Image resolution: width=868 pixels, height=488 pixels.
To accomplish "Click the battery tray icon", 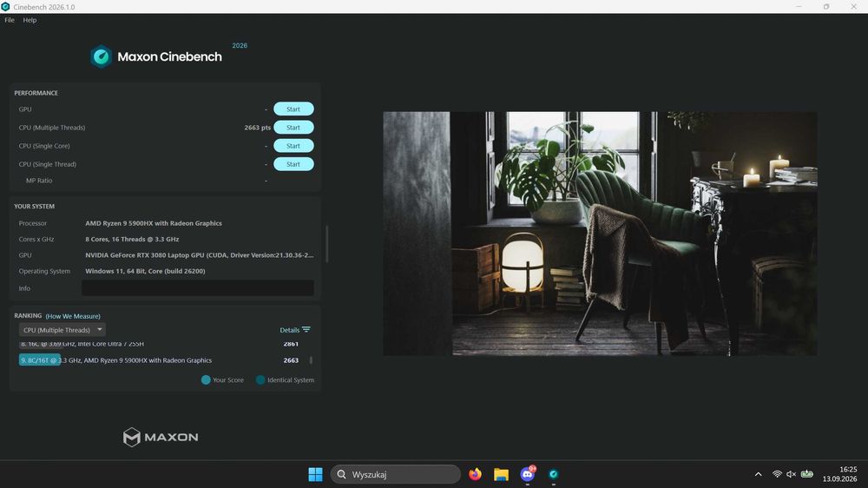I will coord(807,474).
